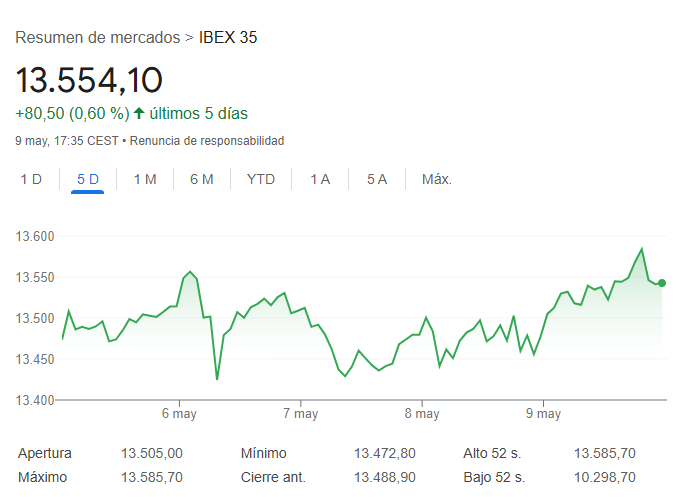Show the 1 M chart range
Viewport: 683px width, 497px height.
tap(145, 179)
